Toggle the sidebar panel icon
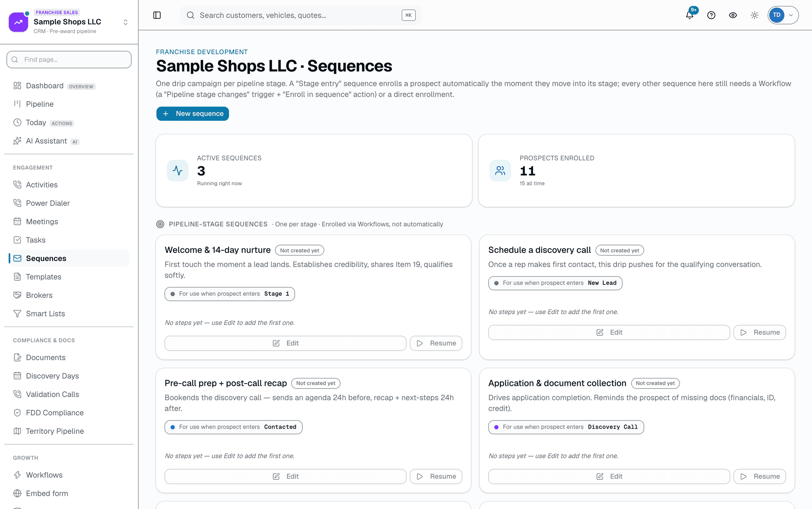The image size is (812, 509). coord(157,15)
